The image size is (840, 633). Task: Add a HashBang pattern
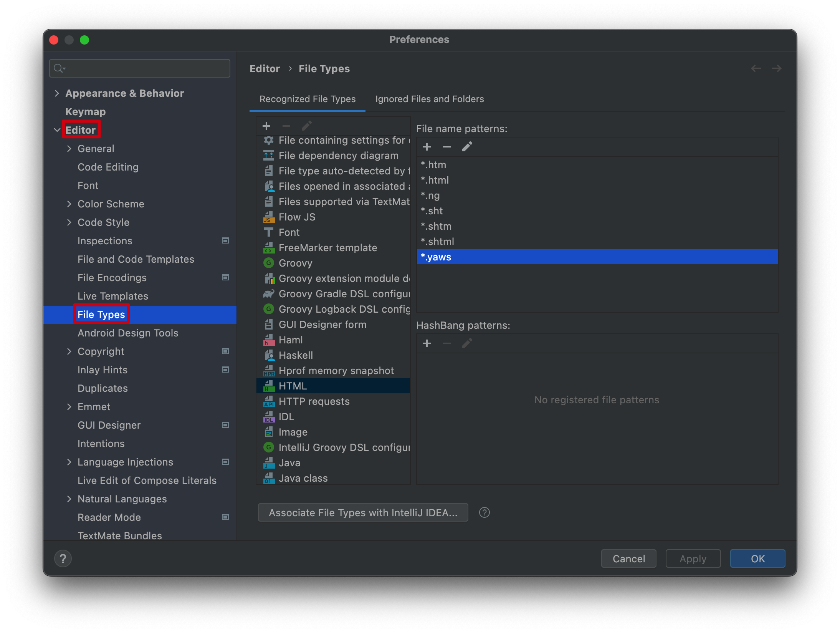[427, 343]
